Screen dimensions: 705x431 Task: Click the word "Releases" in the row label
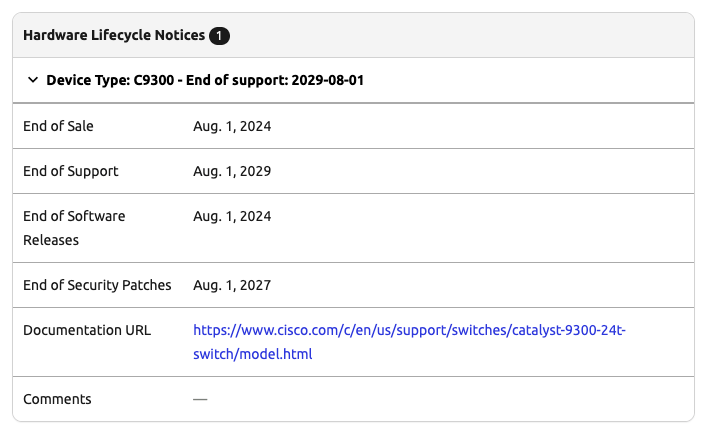click(x=51, y=240)
